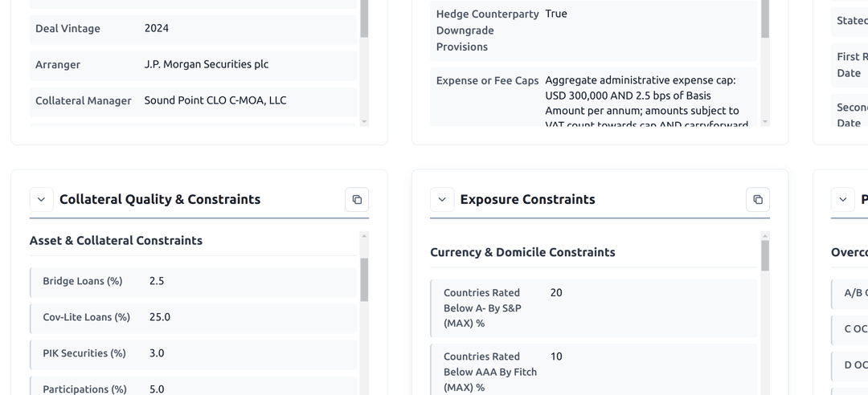
Task: Click the Arranger J.P. Morgan Securities plc value
Action: tap(207, 64)
